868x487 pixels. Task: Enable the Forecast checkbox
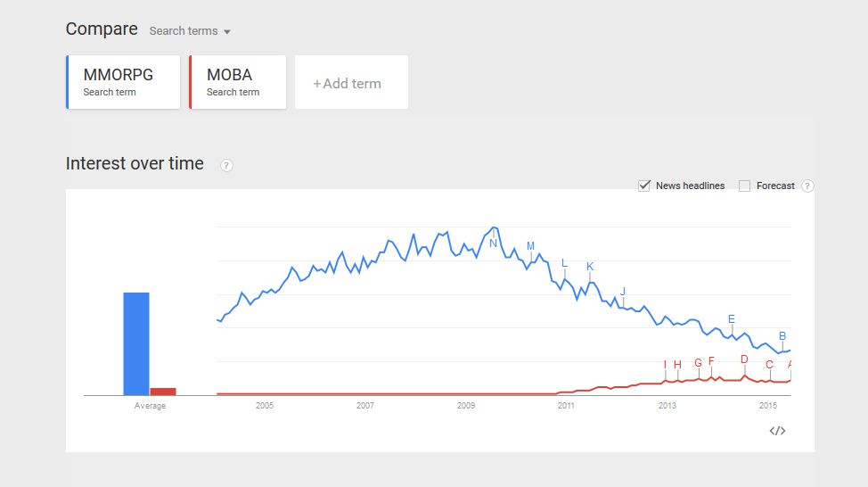click(x=745, y=186)
